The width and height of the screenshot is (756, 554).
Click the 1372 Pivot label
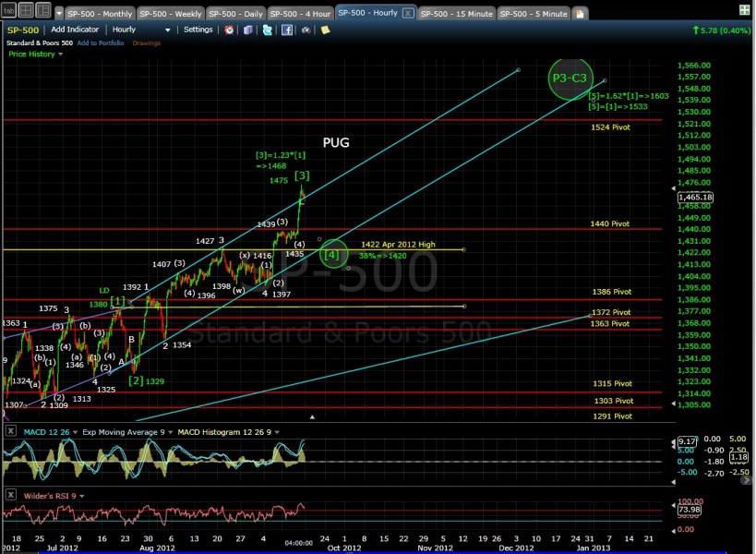[611, 312]
